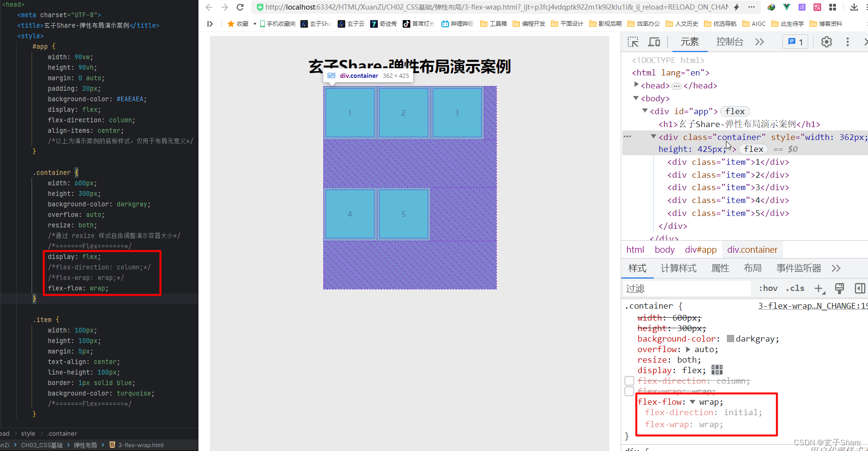Click the turquoise box numbered 4
This screenshot has height=451, width=868.
click(350, 214)
